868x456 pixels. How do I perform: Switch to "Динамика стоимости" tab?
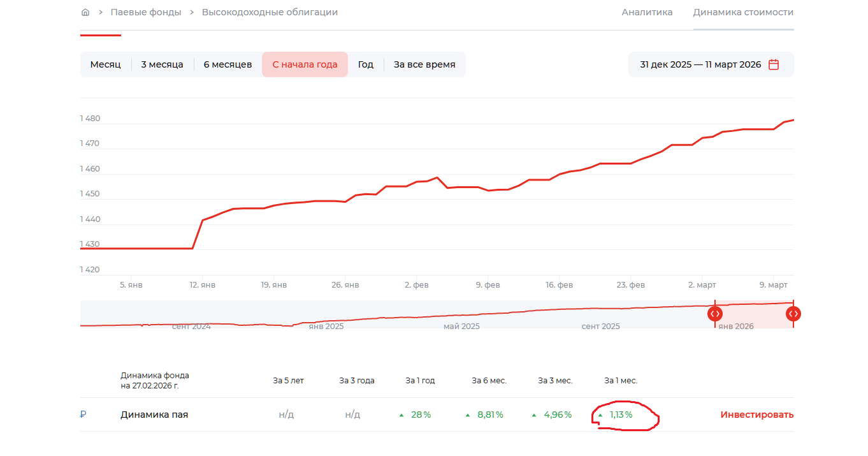click(x=743, y=12)
